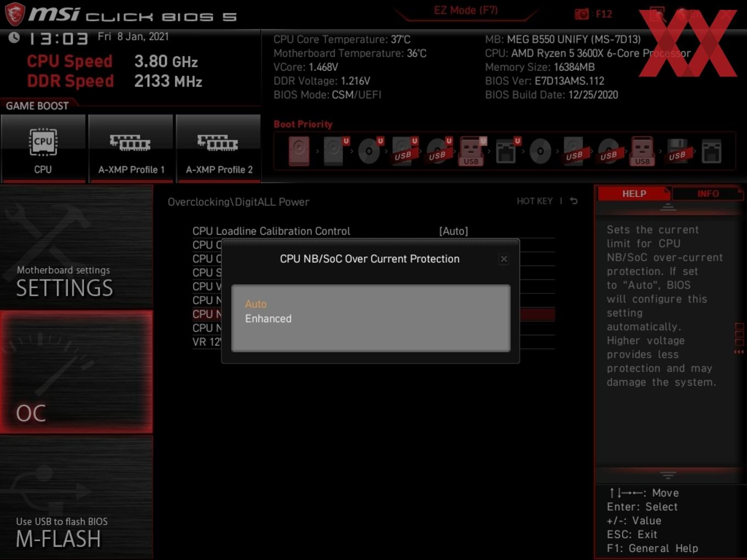This screenshot has width=747, height=560.
Task: Switch to EZ Mode (F7)
Action: (466, 10)
